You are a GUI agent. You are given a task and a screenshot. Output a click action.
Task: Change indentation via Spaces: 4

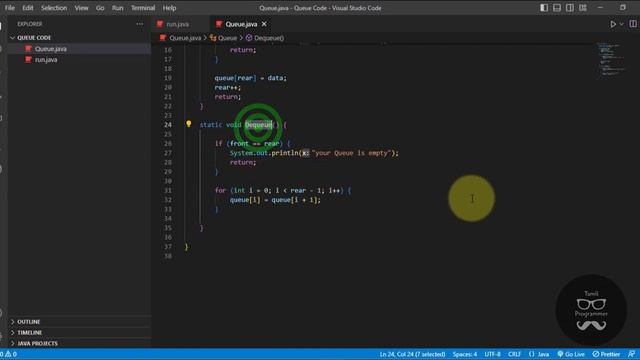pos(464,354)
